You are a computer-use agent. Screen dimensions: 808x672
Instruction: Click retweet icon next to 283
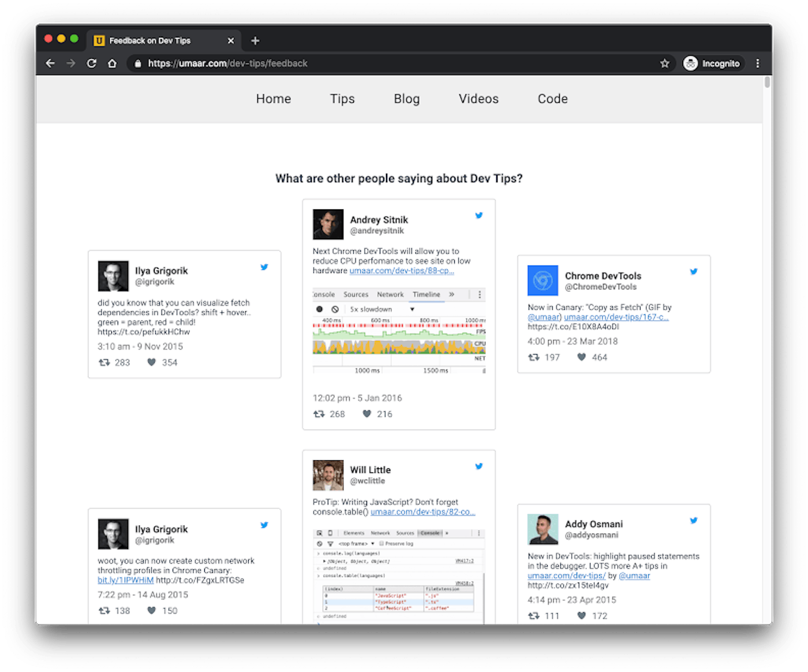104,362
